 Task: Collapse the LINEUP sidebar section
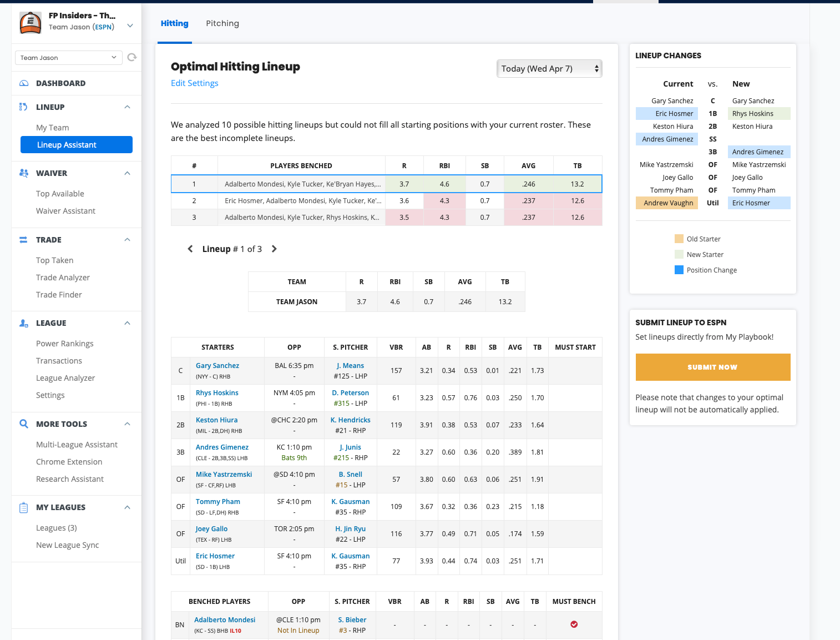[x=127, y=107]
